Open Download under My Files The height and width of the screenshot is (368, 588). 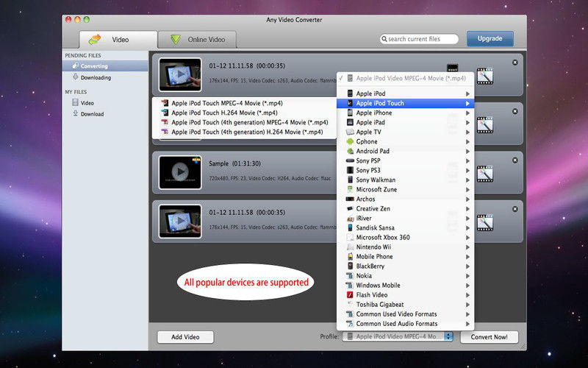[105, 114]
